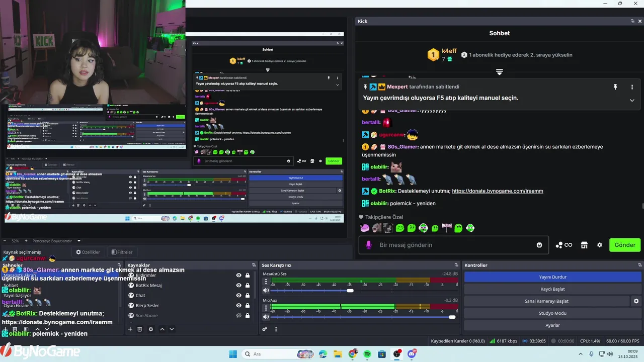Open source properties gear in Kaynaklar toolbar
This screenshot has height=362, width=644.
pyautogui.click(x=151, y=329)
